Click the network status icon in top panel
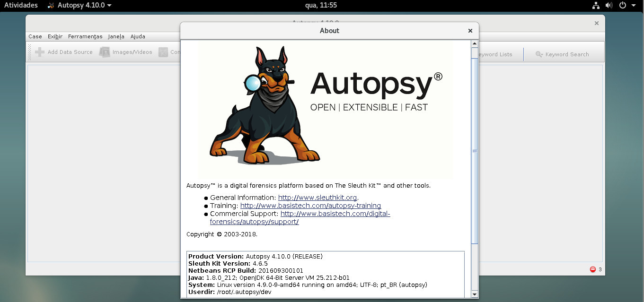 595,6
